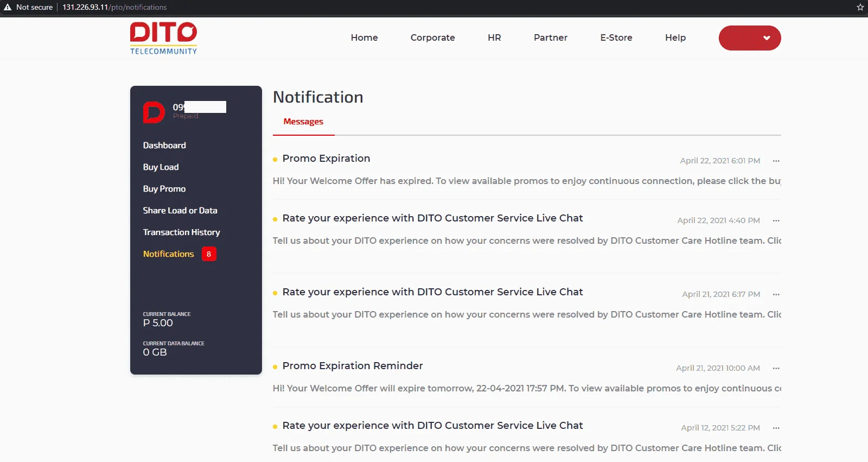The image size is (868, 462).
Task: Switch to the Messages tab
Action: (303, 122)
